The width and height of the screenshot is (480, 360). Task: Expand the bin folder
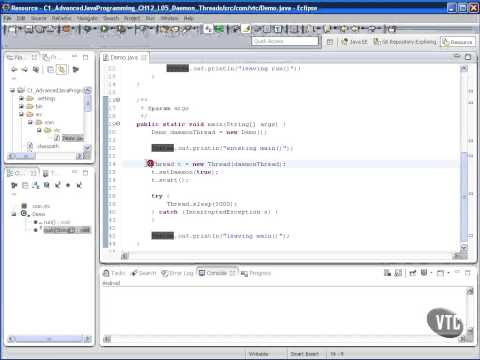point(21,106)
